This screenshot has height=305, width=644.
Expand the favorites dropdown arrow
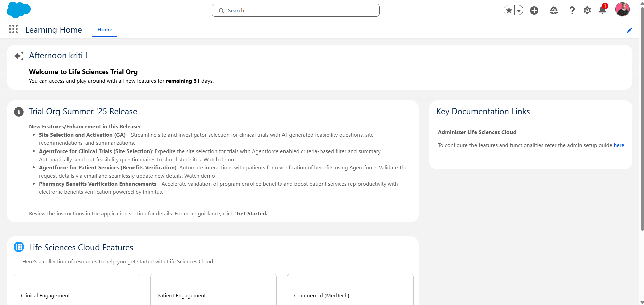519,10
